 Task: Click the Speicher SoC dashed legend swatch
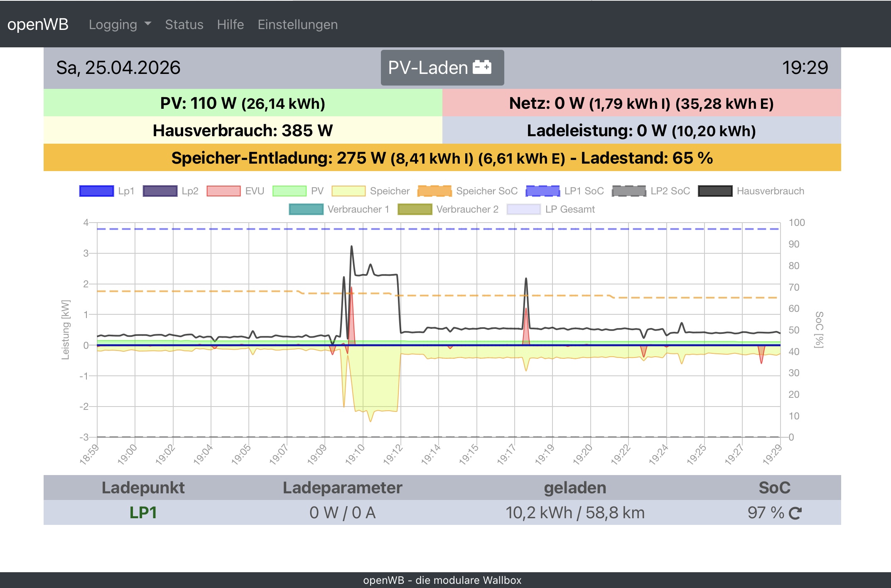(x=434, y=191)
